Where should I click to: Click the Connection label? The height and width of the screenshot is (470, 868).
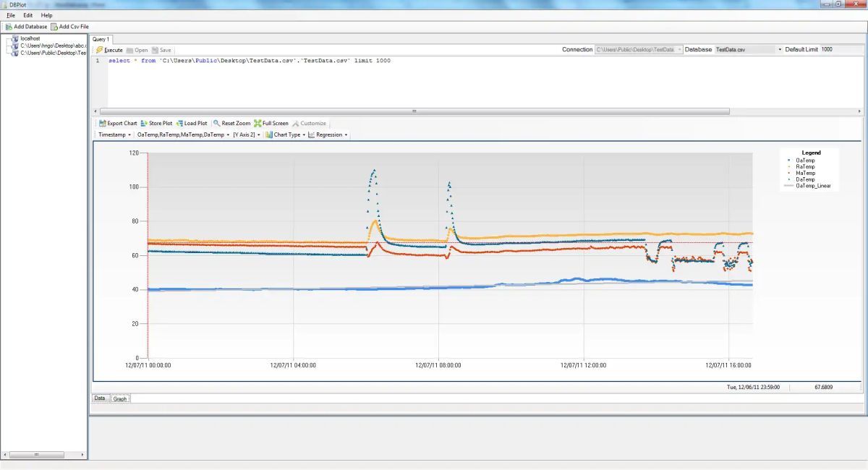pyautogui.click(x=577, y=49)
